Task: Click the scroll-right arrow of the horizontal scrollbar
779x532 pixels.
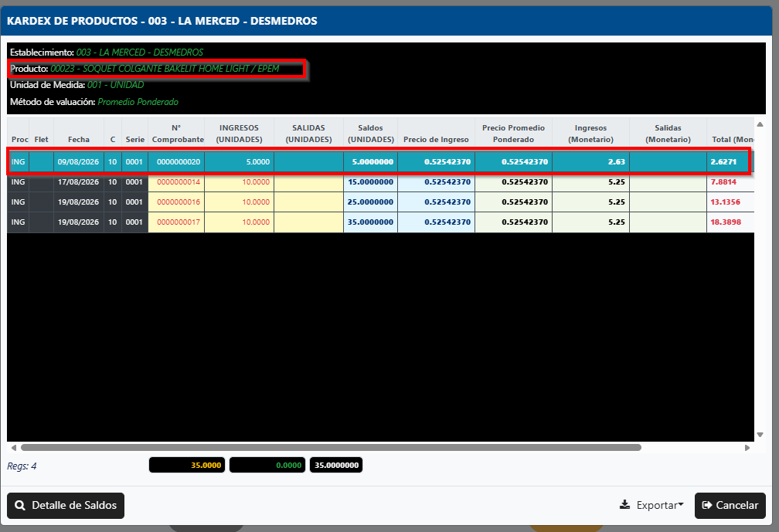Action: 747,448
